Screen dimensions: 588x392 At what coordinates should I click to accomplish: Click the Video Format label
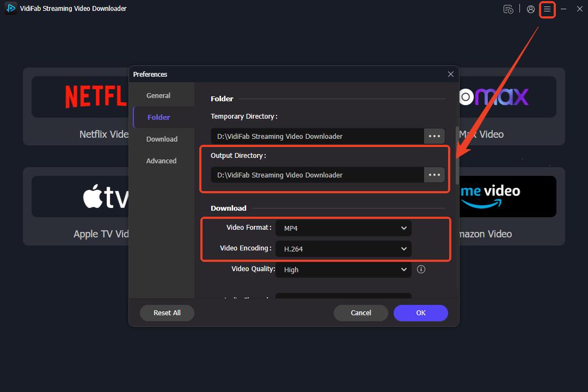click(249, 228)
